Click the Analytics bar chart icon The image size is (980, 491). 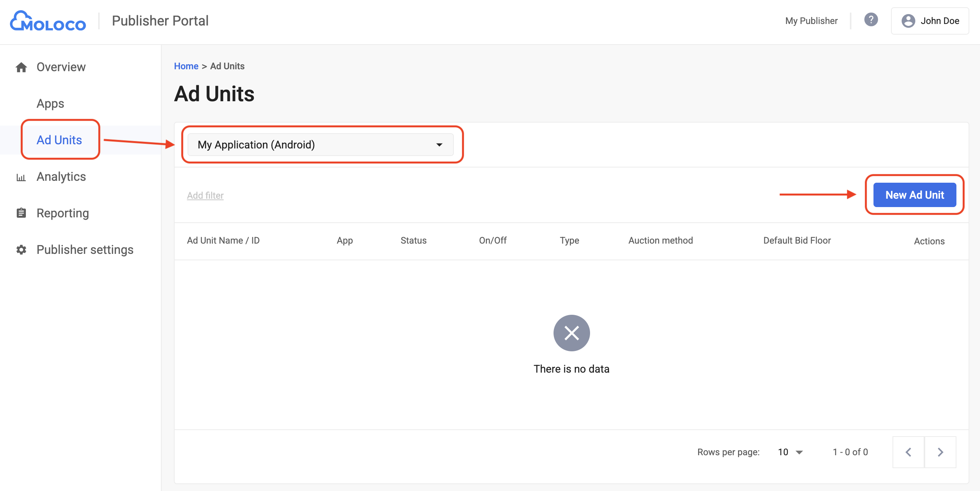pos(21,177)
